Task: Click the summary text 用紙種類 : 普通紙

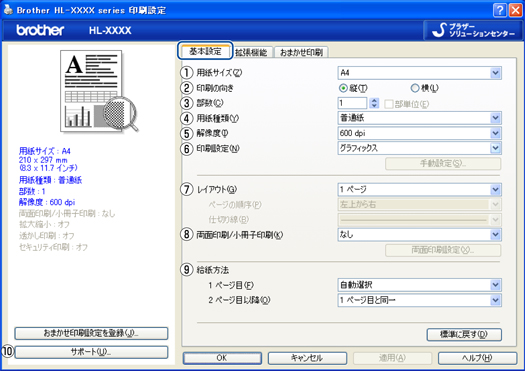Action: (x=50, y=180)
